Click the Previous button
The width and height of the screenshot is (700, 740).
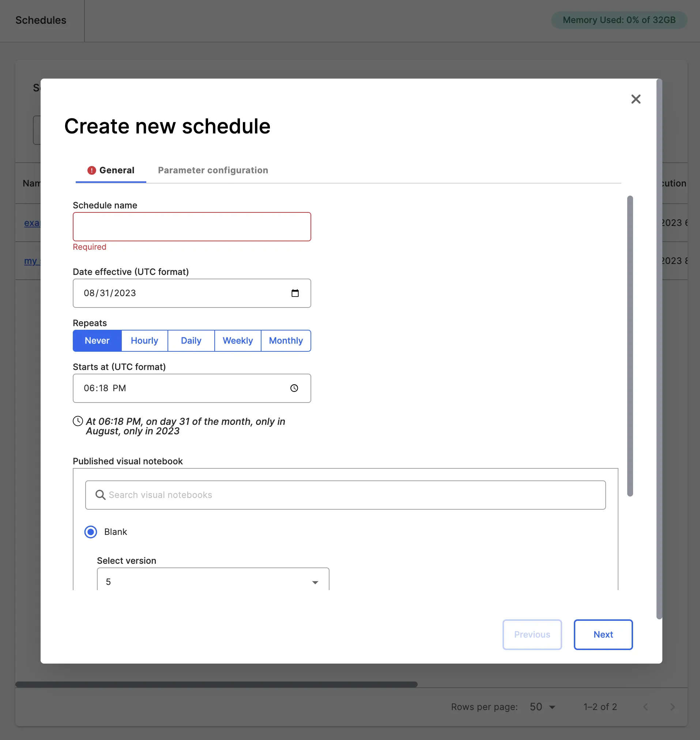click(532, 634)
